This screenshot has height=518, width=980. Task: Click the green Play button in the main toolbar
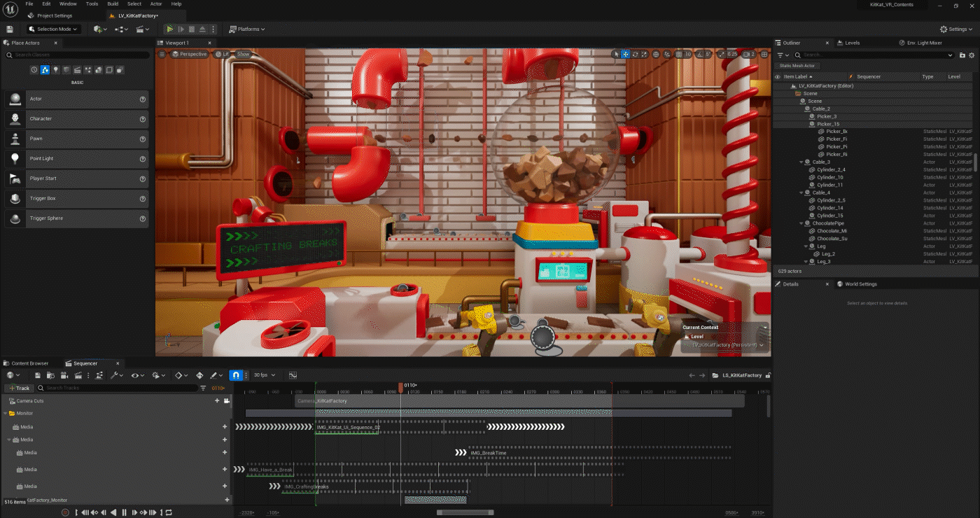169,29
